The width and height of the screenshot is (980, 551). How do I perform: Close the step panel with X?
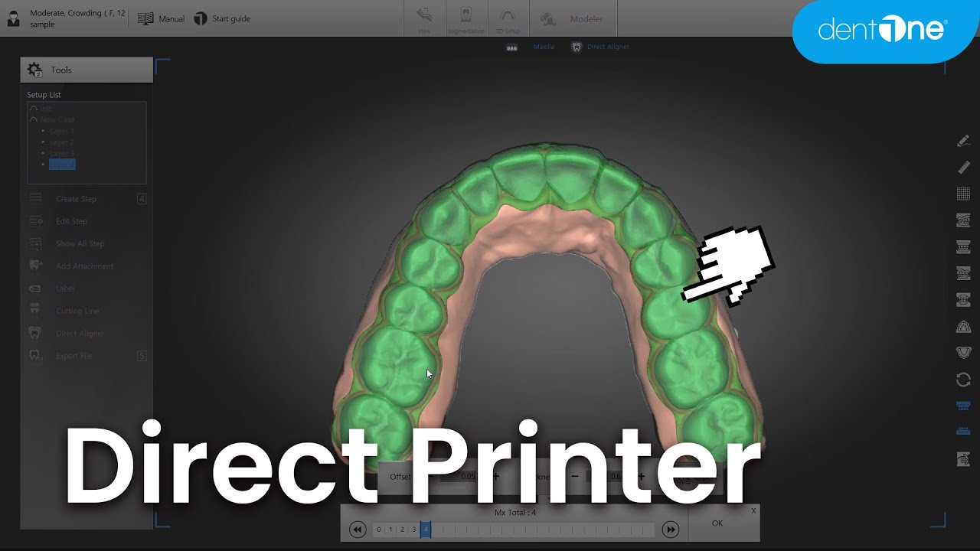(753, 510)
